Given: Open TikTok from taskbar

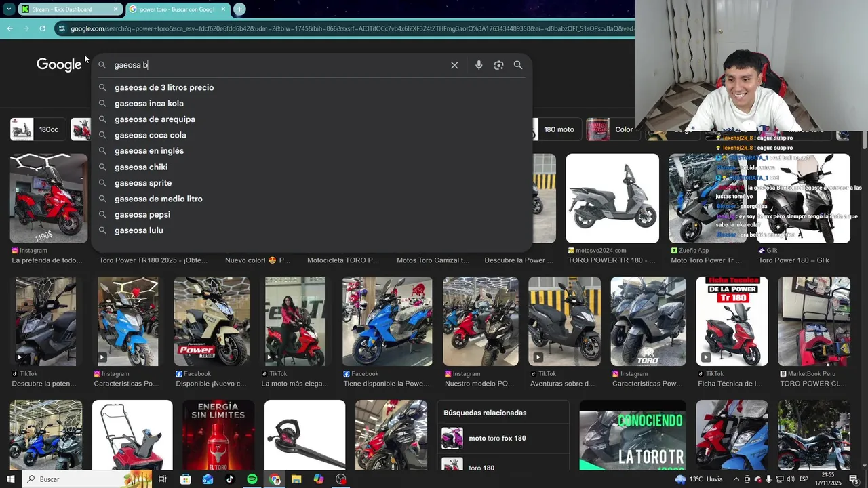Looking at the screenshot, I should coord(230,479).
